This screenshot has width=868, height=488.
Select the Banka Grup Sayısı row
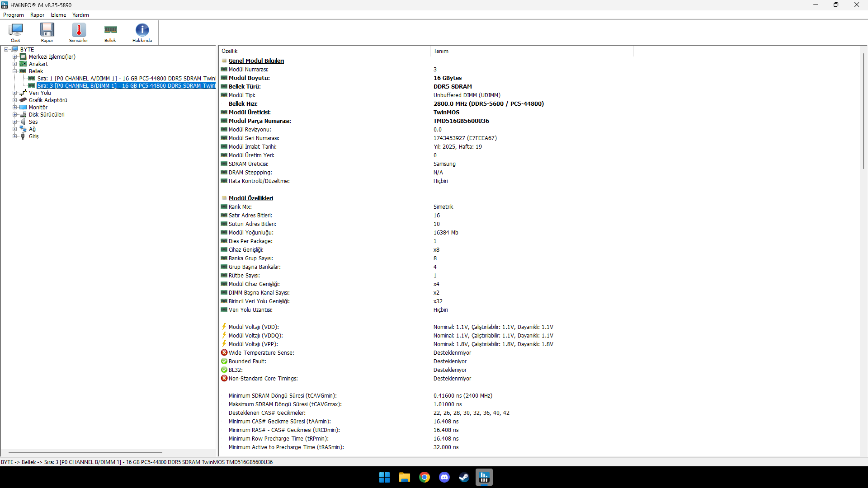click(x=427, y=258)
